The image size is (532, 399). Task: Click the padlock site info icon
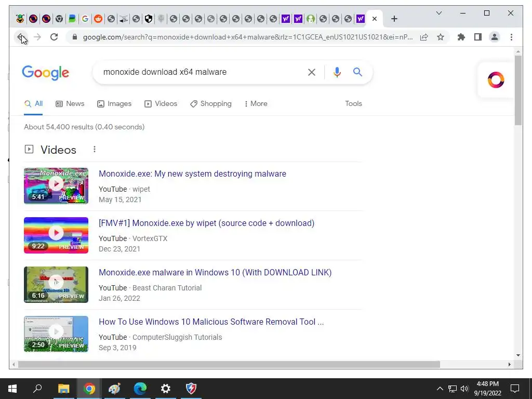[x=75, y=37]
